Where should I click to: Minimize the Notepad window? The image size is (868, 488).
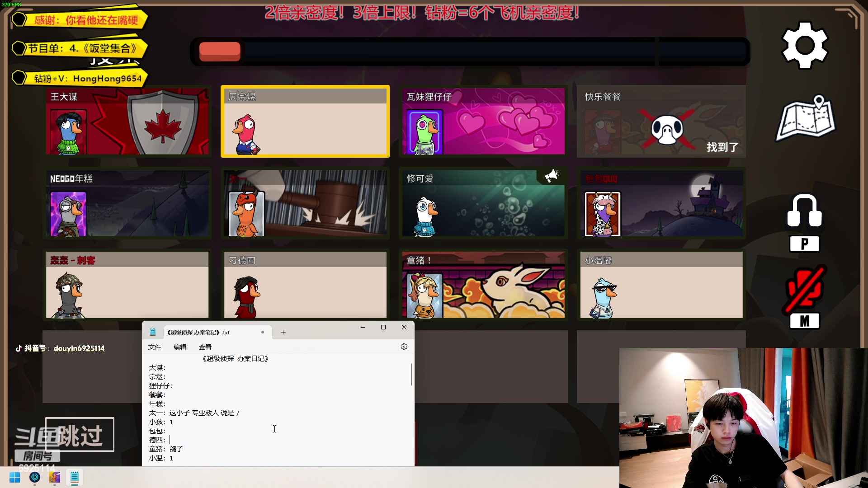click(363, 327)
